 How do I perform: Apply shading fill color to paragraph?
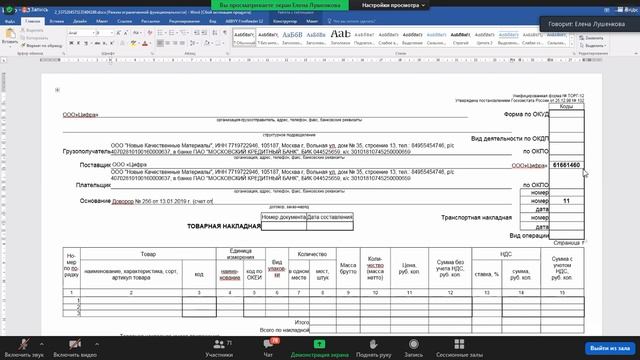(x=207, y=43)
